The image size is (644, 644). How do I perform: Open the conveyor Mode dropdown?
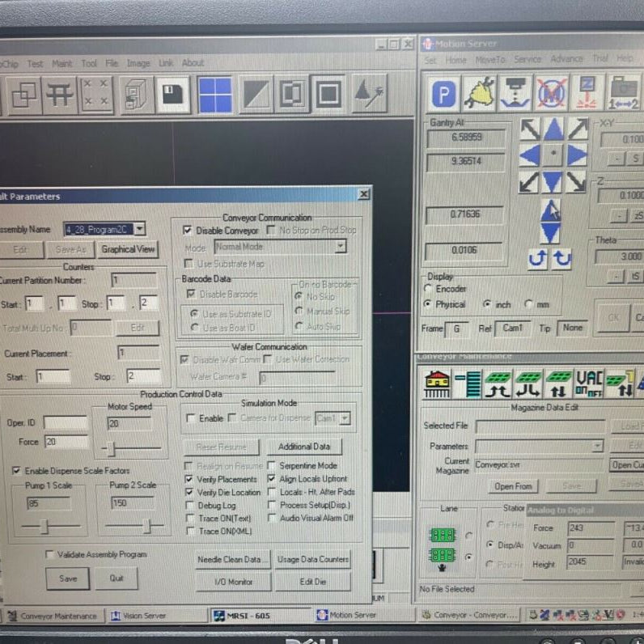pos(341,247)
